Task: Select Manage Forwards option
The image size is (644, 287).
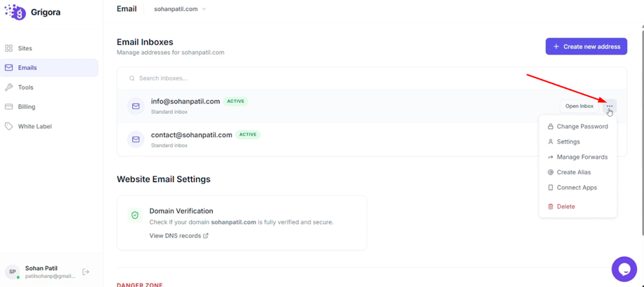Action: point(582,157)
